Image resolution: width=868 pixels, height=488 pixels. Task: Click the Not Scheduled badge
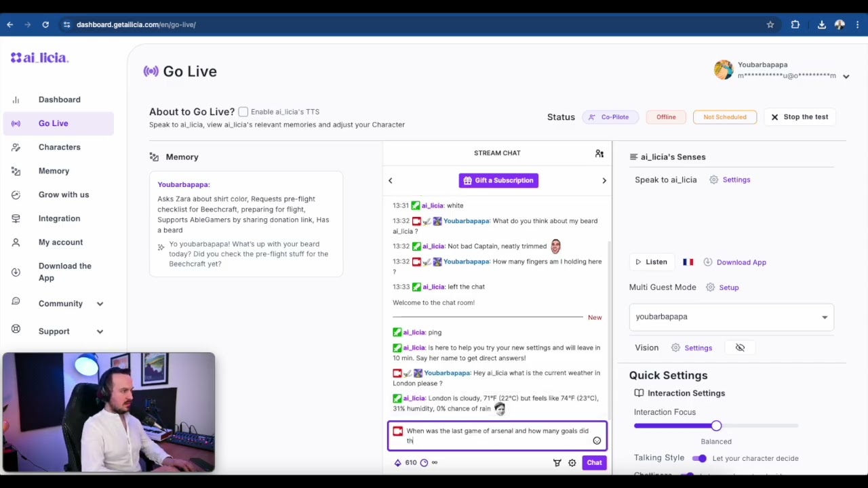pyautogui.click(x=724, y=117)
